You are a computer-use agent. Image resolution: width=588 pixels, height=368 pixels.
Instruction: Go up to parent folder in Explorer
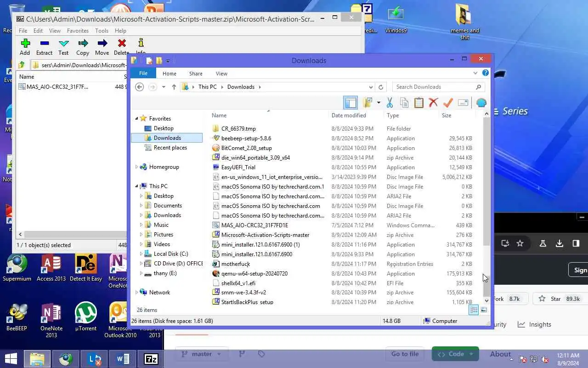click(x=174, y=87)
